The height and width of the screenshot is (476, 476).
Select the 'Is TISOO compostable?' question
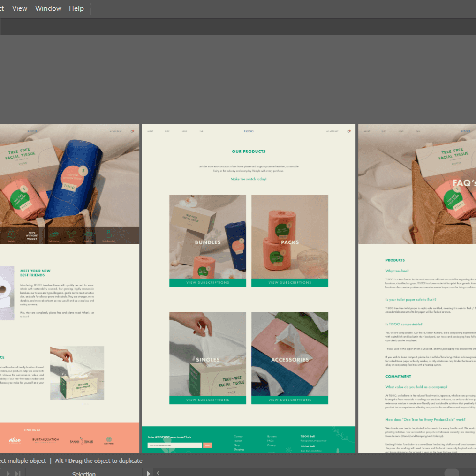pyautogui.click(x=404, y=324)
